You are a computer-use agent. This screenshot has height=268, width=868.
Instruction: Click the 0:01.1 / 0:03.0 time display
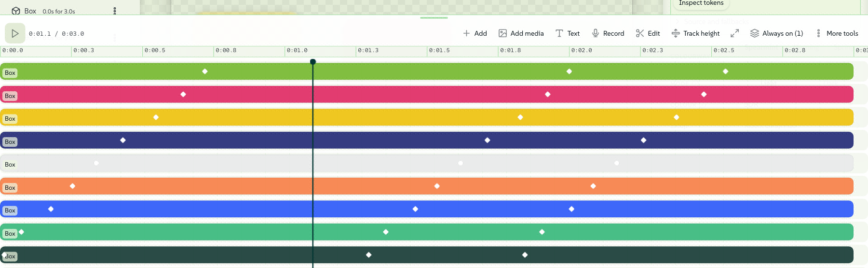point(56,34)
